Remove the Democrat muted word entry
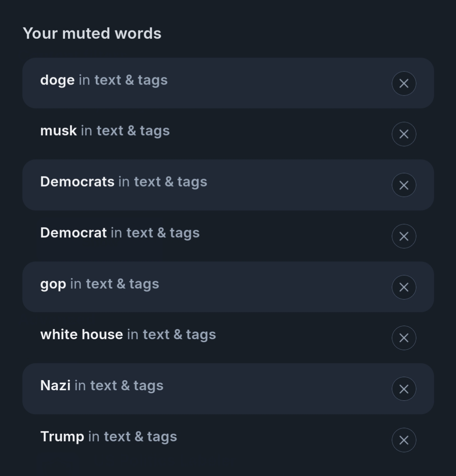The image size is (456, 476). point(404,236)
